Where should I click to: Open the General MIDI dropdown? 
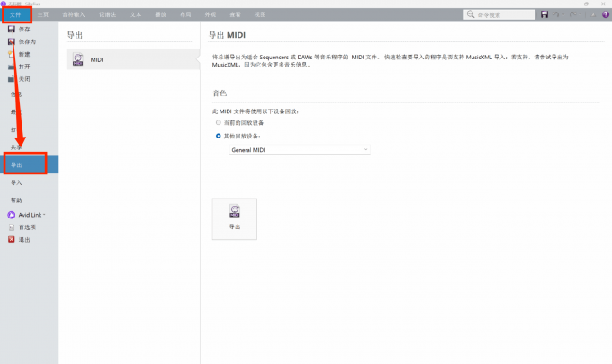300,150
